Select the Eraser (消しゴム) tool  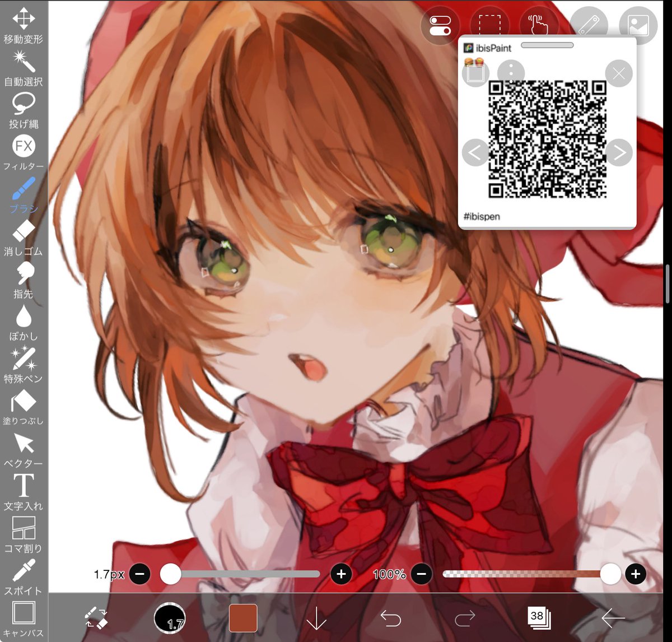click(24, 238)
